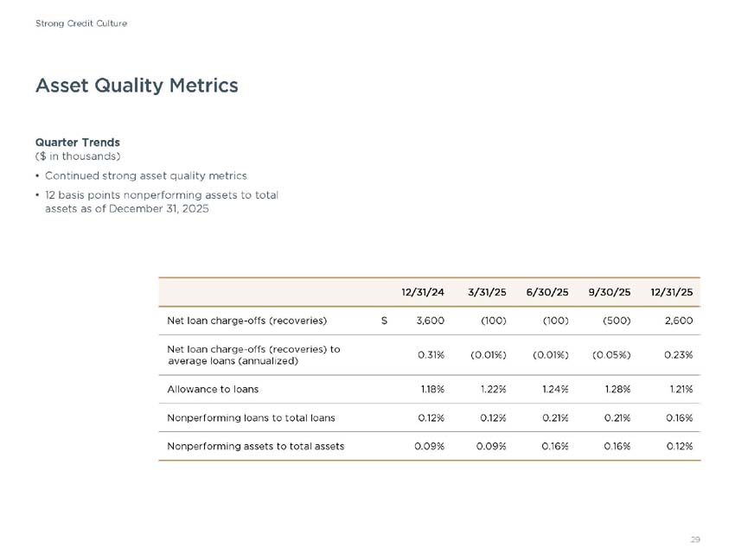Click the Strong Credit Culture header text
Image resolution: width=735 pixels, height=560 pixels.
click(x=80, y=22)
